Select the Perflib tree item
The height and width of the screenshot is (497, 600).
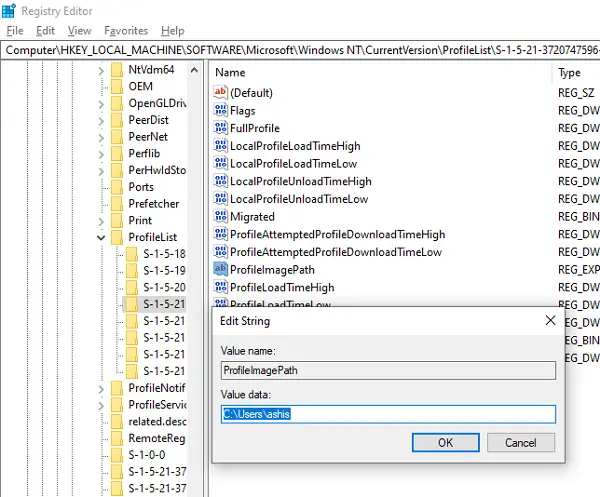click(144, 153)
